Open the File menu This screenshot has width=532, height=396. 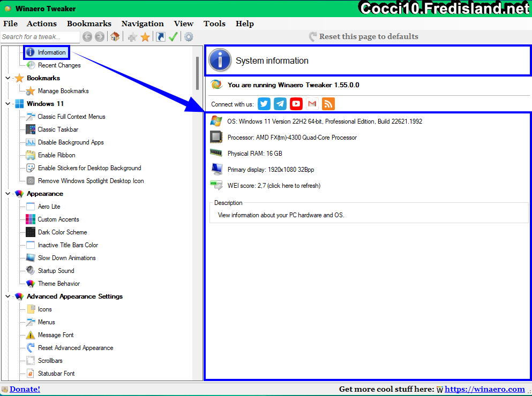[x=11, y=24]
